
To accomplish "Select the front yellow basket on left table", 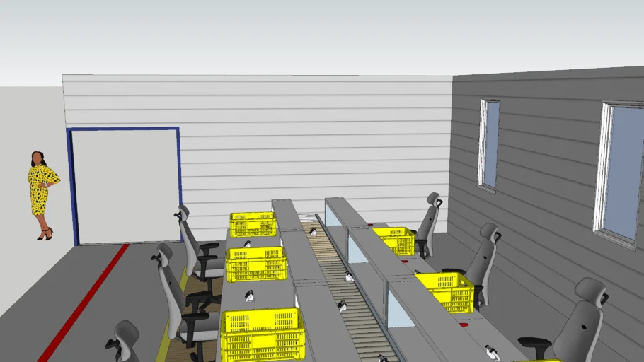I will 263,332.
